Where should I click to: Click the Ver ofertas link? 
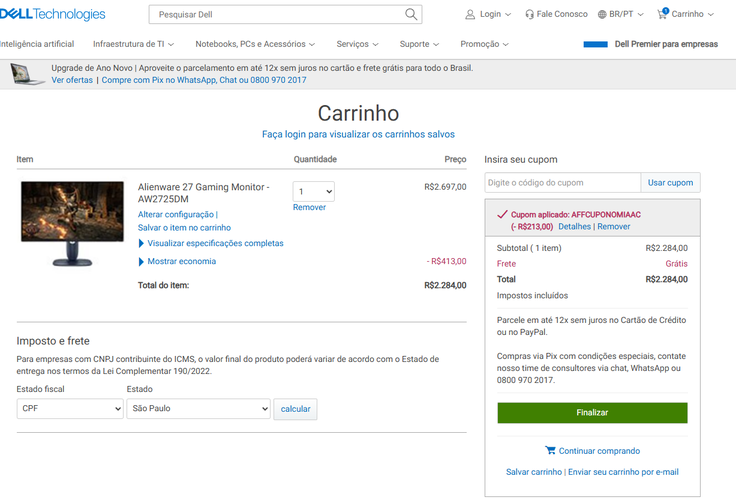click(x=72, y=80)
